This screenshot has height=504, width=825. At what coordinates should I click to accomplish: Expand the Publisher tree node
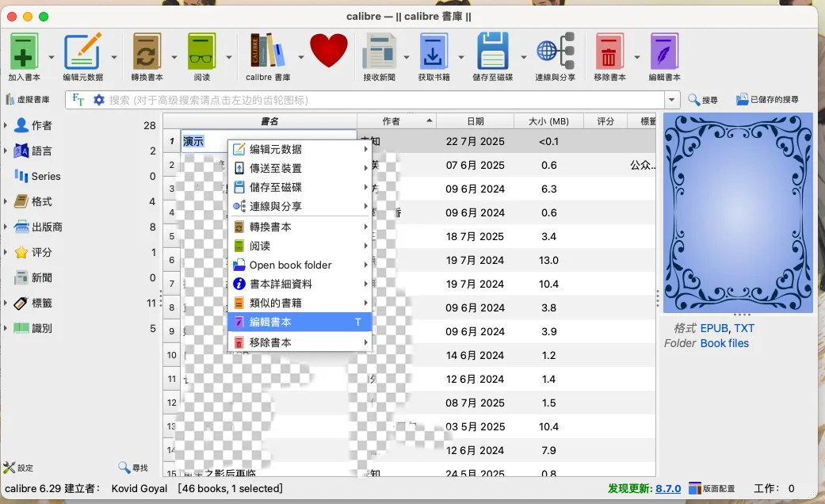6,227
